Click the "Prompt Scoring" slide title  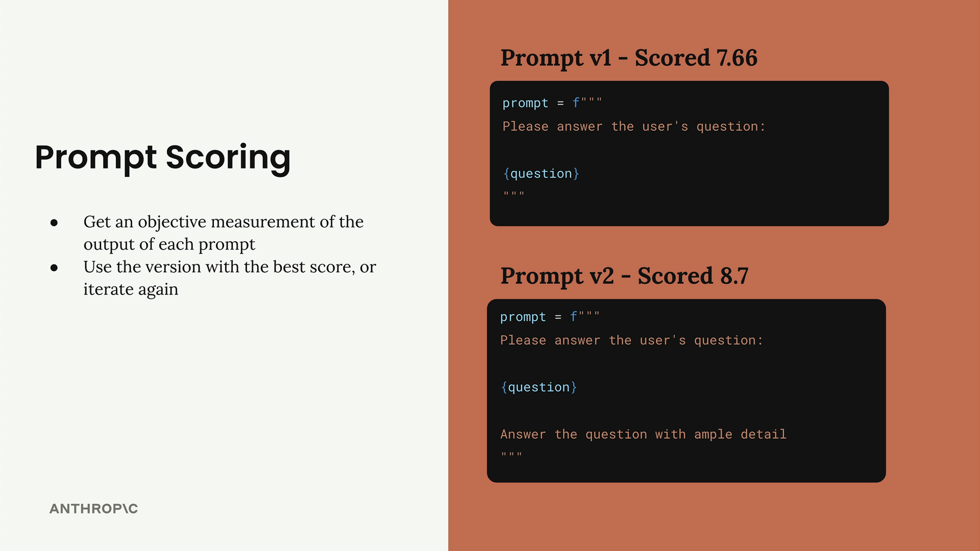pos(162,157)
